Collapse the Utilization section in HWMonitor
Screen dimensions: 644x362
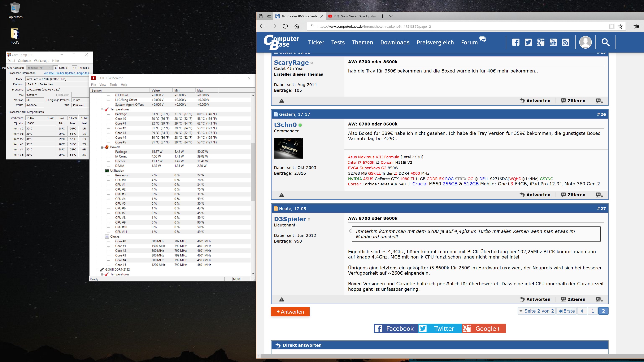pos(102,171)
